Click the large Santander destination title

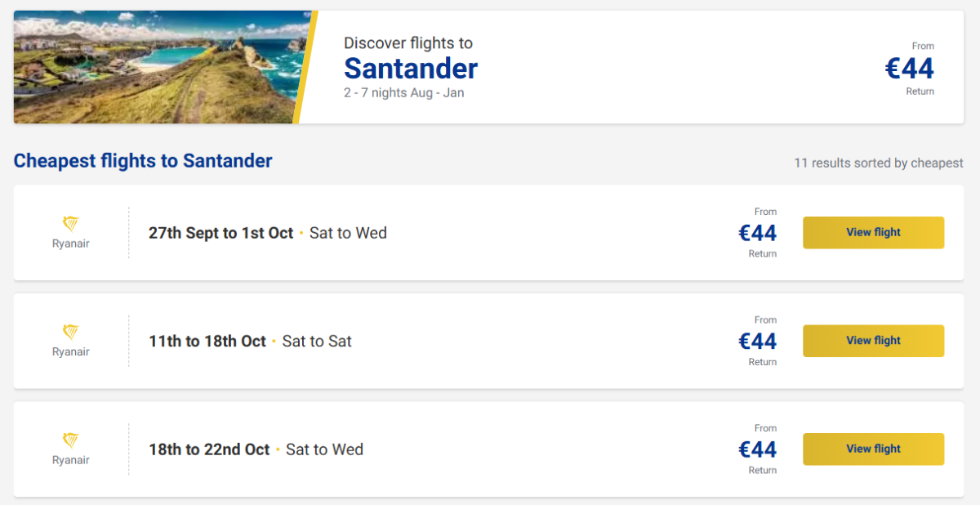tap(411, 68)
